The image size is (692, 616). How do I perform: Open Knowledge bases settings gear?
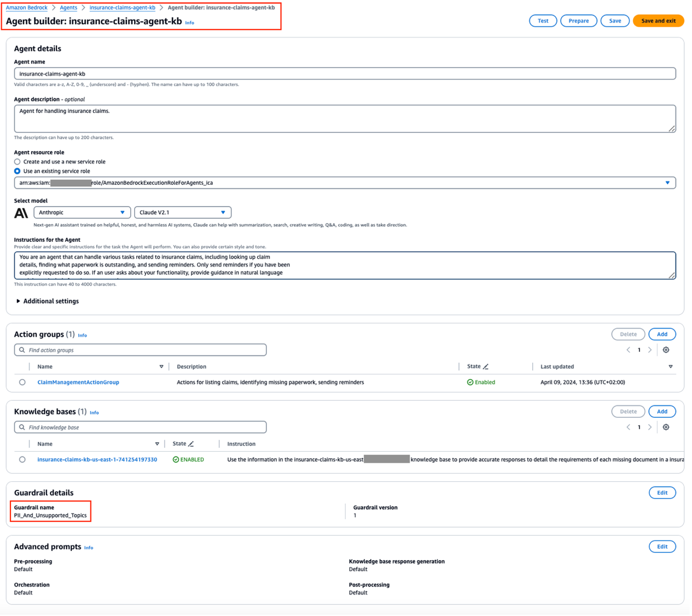[x=666, y=427]
